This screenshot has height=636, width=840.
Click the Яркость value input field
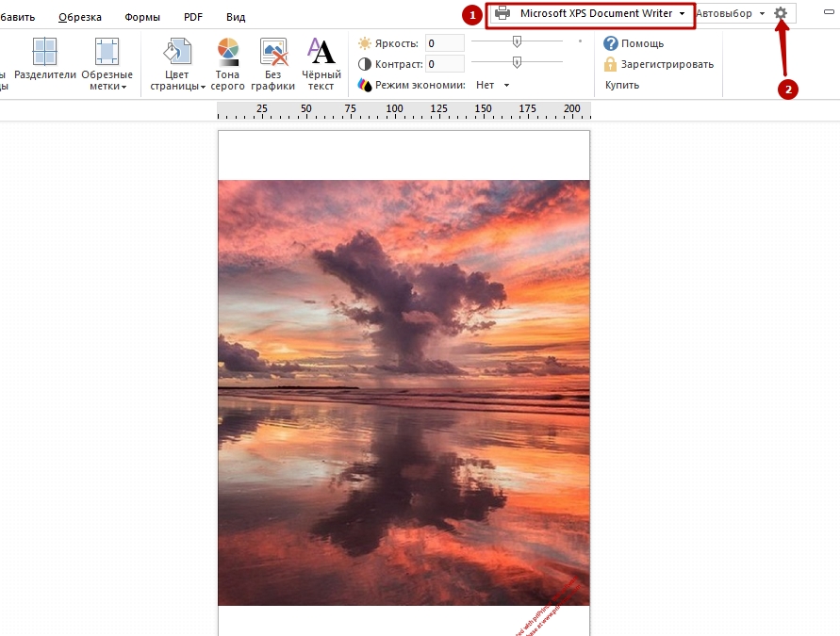[443, 43]
